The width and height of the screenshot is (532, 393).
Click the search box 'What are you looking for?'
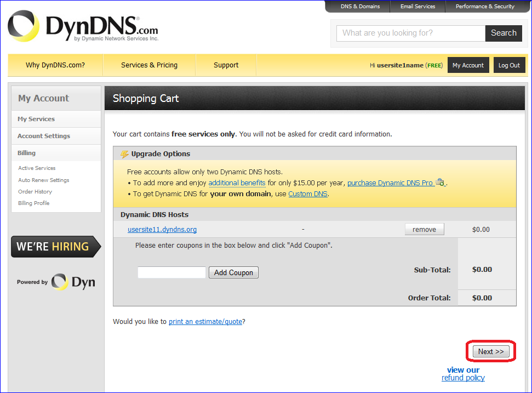(410, 33)
